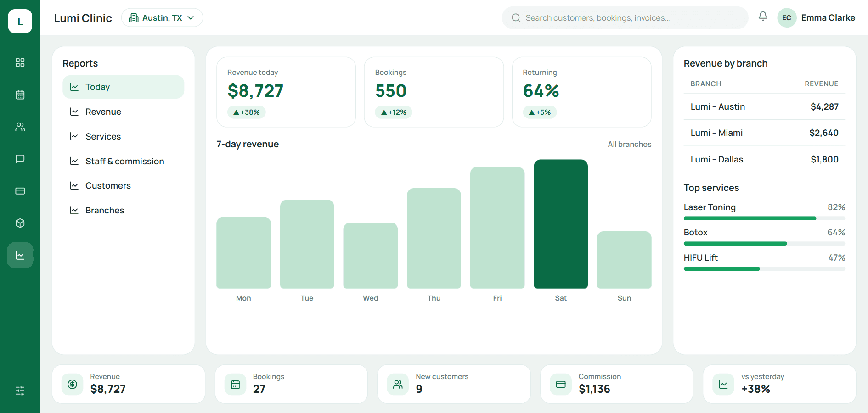Select the Revenue report
868x413 pixels.
(x=123, y=112)
